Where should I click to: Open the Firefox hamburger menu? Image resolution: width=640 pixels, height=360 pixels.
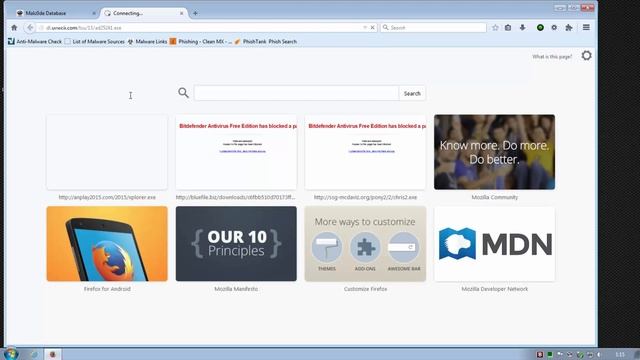coord(586,28)
